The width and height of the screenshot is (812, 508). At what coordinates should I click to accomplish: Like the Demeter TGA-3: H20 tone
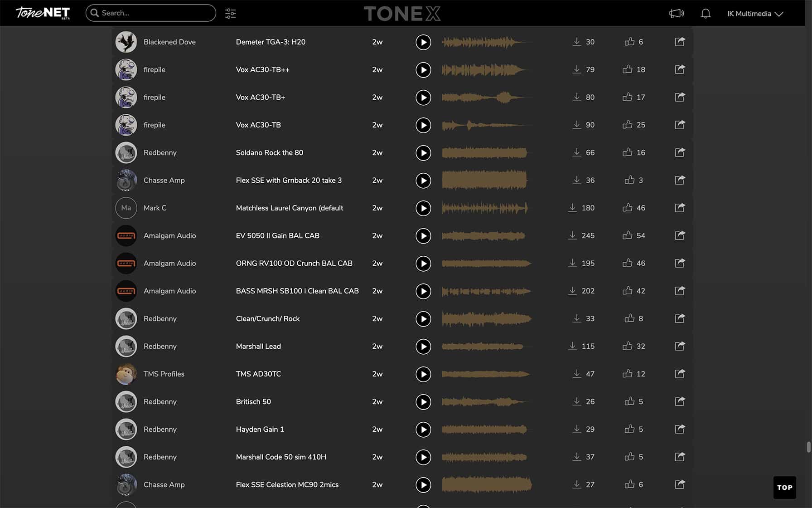tap(630, 41)
